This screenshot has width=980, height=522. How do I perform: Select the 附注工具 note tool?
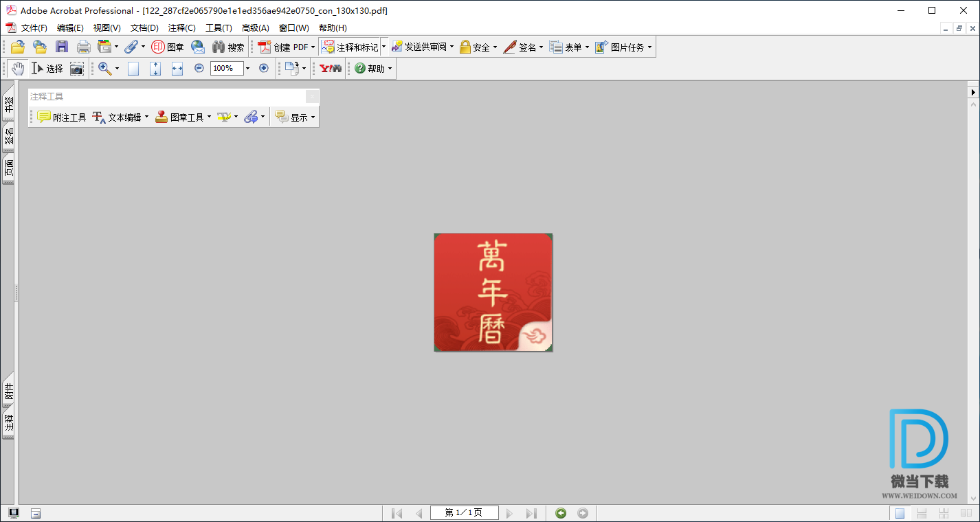pyautogui.click(x=62, y=117)
